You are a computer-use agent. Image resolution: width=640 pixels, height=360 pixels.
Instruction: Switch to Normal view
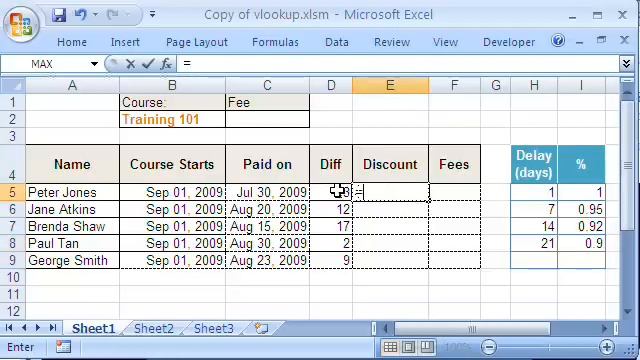[x=390, y=347]
